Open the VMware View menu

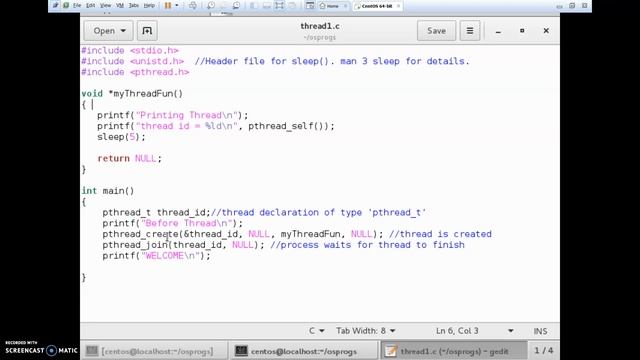click(105, 6)
